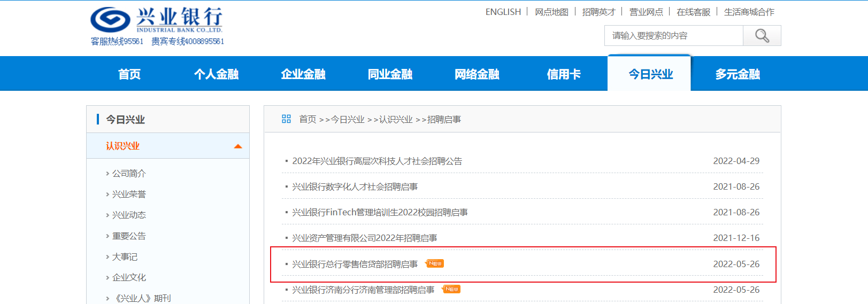Open the 同业金融 navigation tab

click(x=390, y=74)
